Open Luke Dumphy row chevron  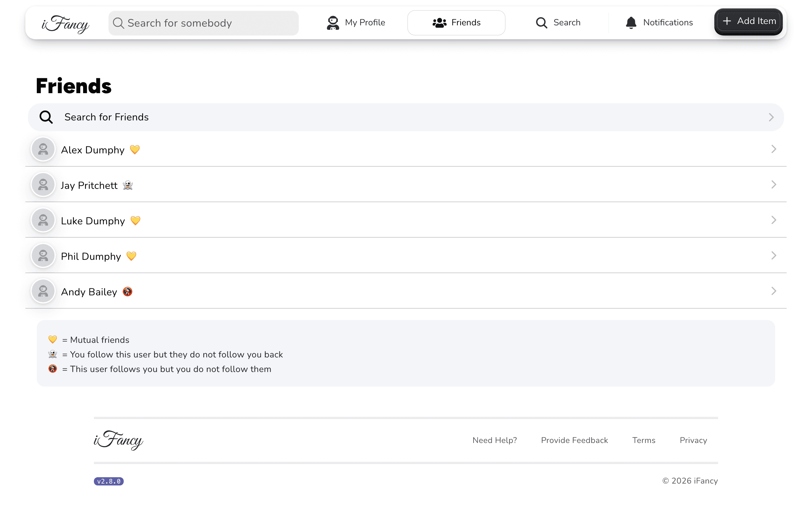point(774,220)
